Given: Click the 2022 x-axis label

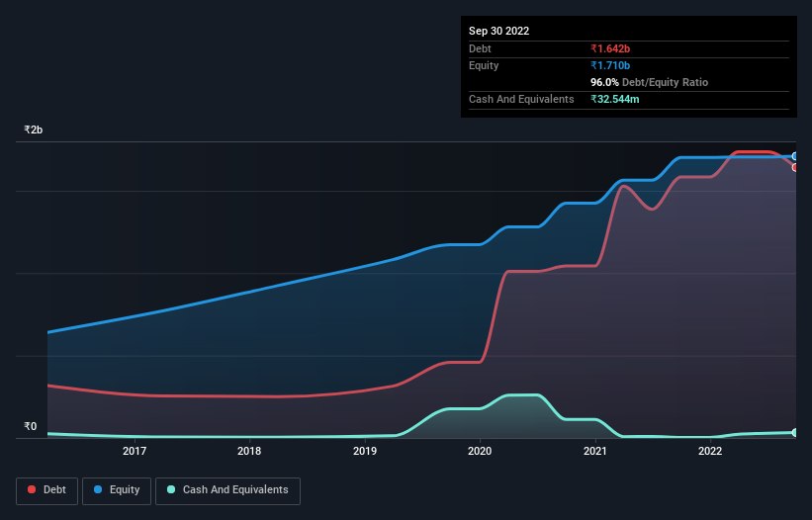Looking at the screenshot, I should click(710, 451).
